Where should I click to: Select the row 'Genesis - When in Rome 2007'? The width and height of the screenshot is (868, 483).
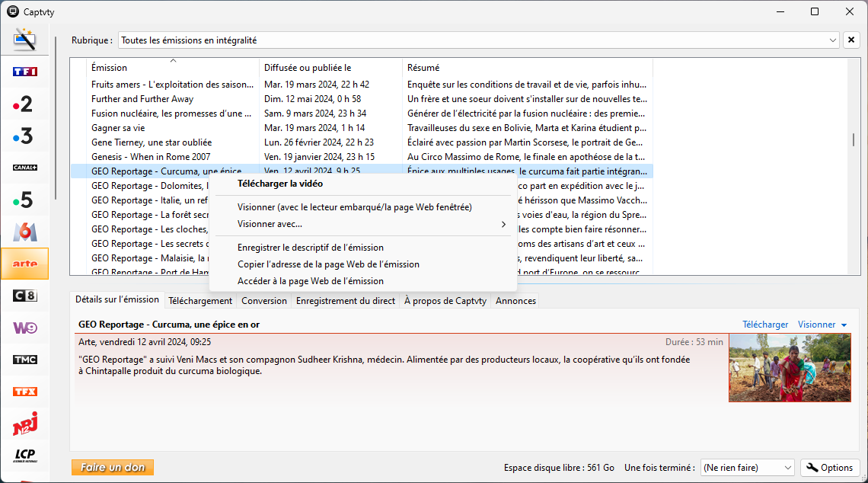[x=362, y=157]
